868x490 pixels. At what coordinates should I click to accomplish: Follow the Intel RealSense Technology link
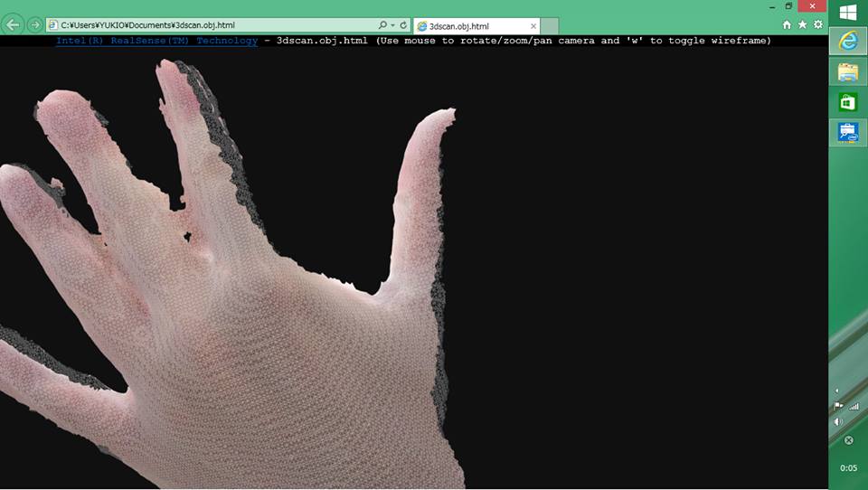click(x=156, y=41)
